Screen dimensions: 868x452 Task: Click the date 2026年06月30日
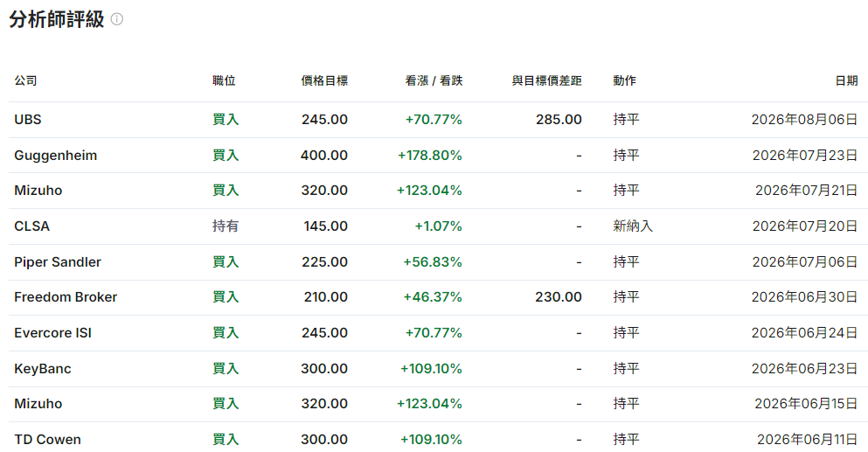pos(804,297)
